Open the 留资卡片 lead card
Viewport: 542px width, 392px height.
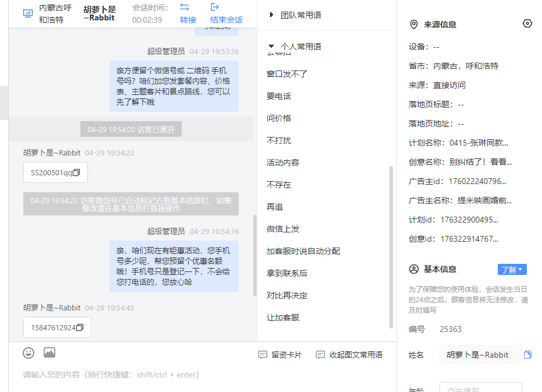point(280,355)
